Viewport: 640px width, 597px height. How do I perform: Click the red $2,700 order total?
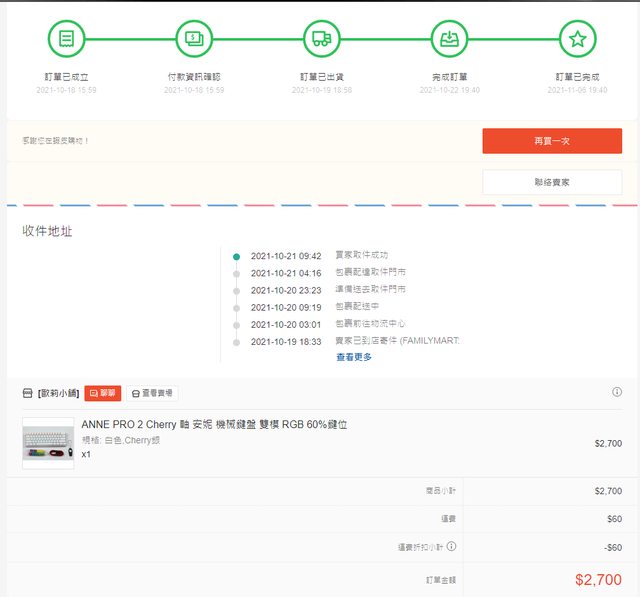[x=598, y=579]
